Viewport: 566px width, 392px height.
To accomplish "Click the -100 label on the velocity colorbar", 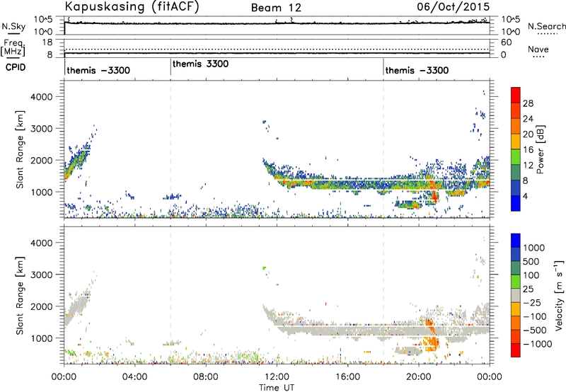I will [535, 316].
